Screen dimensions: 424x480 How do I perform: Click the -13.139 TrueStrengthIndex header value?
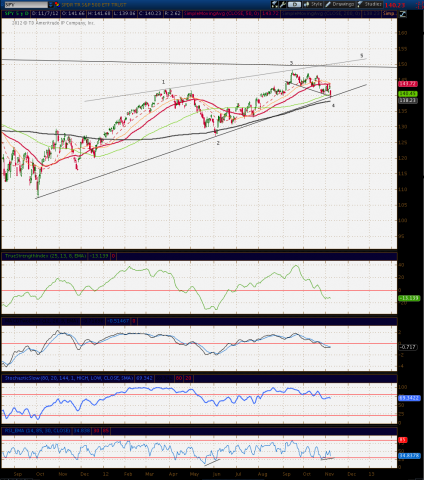tap(99, 256)
